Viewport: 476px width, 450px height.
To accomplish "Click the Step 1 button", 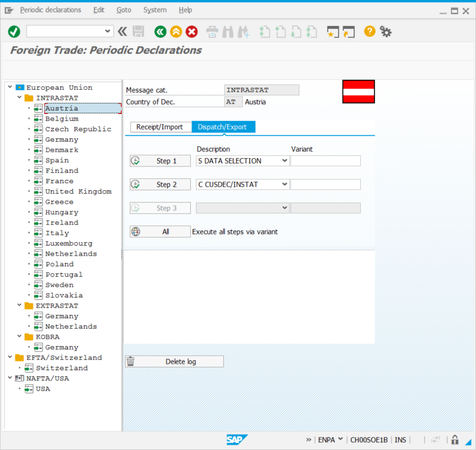I will coord(160,161).
